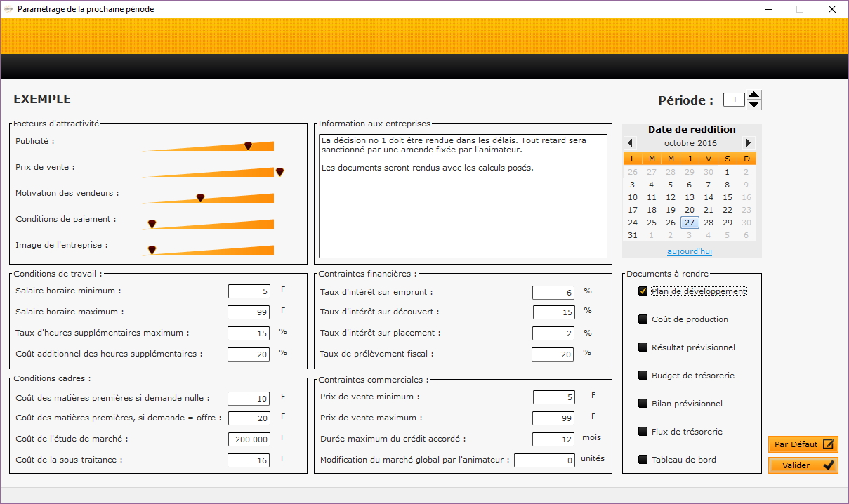Uncheck Plan de développement
Image resolution: width=849 pixels, height=504 pixels.
coord(643,291)
